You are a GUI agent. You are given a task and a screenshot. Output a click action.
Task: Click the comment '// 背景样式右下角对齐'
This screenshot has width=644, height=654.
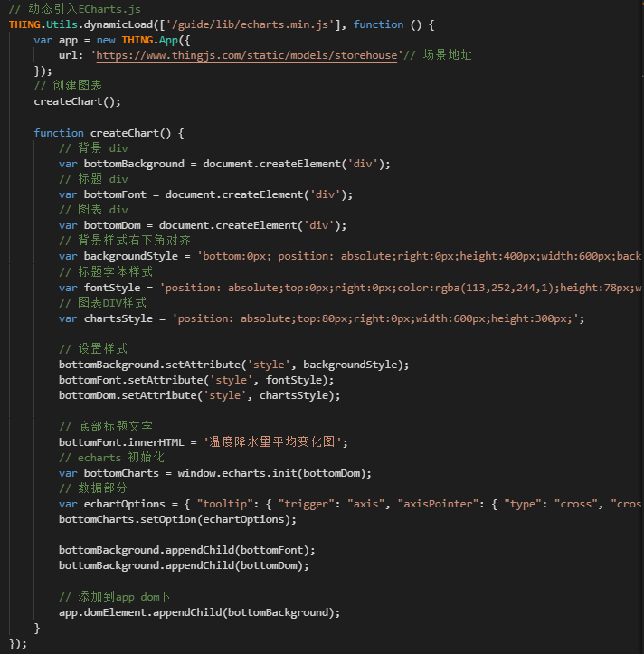(125, 241)
